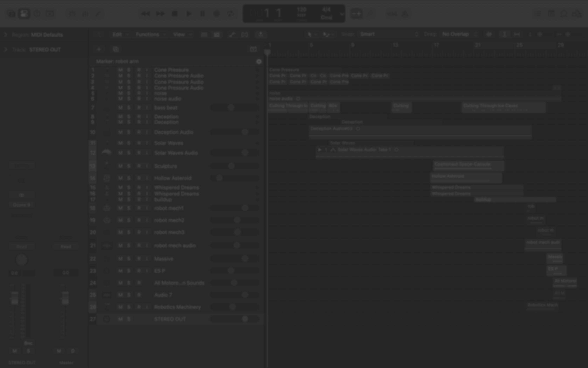Click the Pause transport button
The height and width of the screenshot is (368, 588).
(203, 14)
